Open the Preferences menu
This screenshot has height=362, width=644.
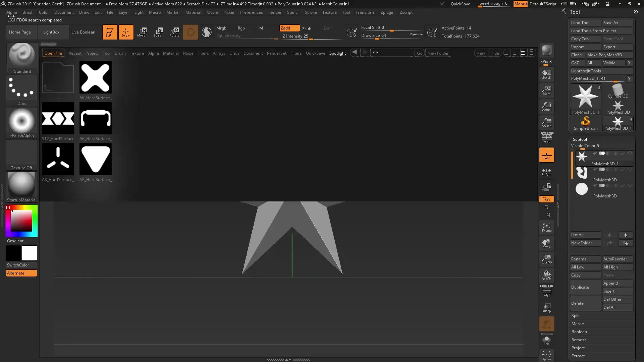tap(251, 12)
